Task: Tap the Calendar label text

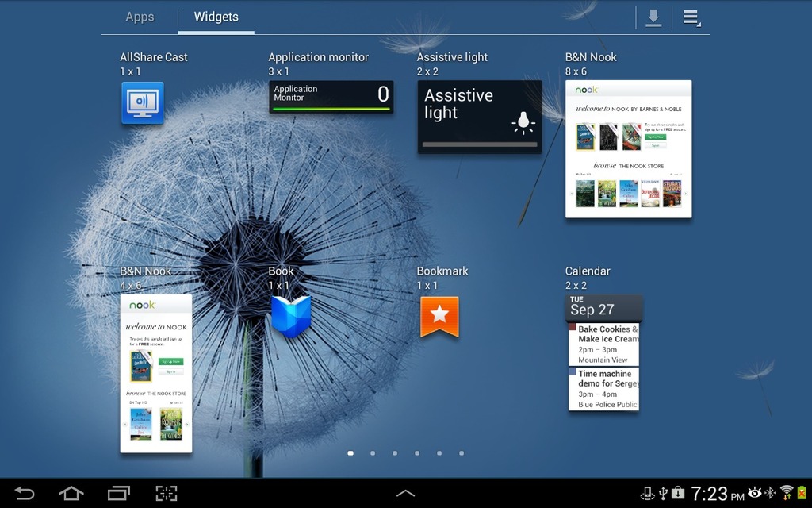Action: point(588,271)
